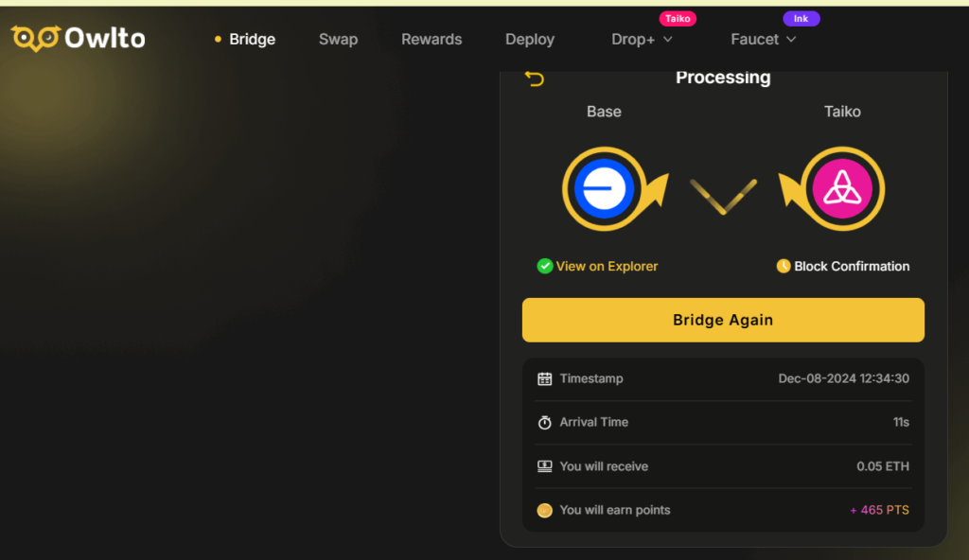Click the green checkmark beside View on Explorer

545,267
